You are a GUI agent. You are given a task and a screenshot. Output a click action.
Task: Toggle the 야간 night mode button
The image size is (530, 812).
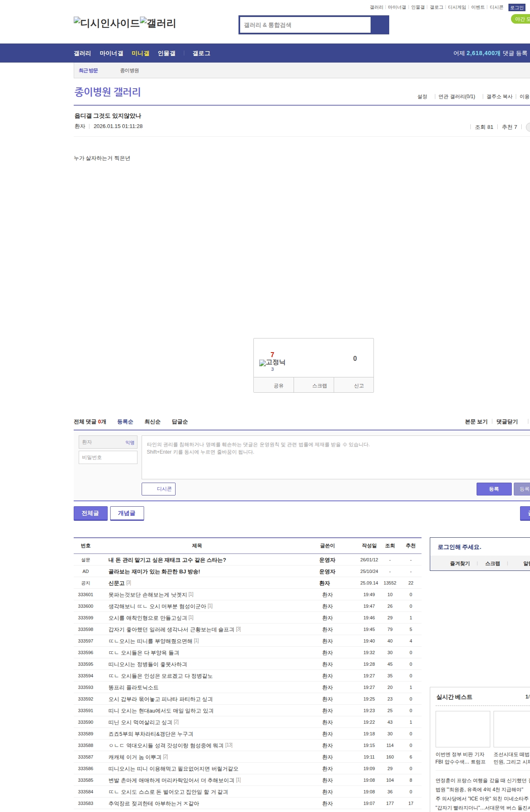click(520, 19)
